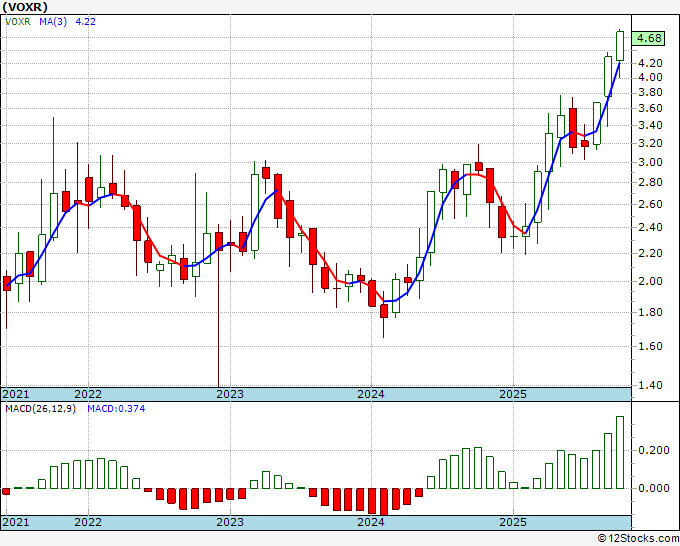Click the 0.000 MACD axis label
680x546 pixels.
[x=651, y=488]
